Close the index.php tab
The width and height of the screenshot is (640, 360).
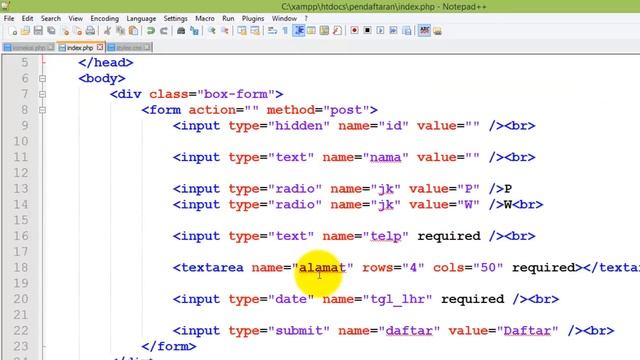pos(100,47)
